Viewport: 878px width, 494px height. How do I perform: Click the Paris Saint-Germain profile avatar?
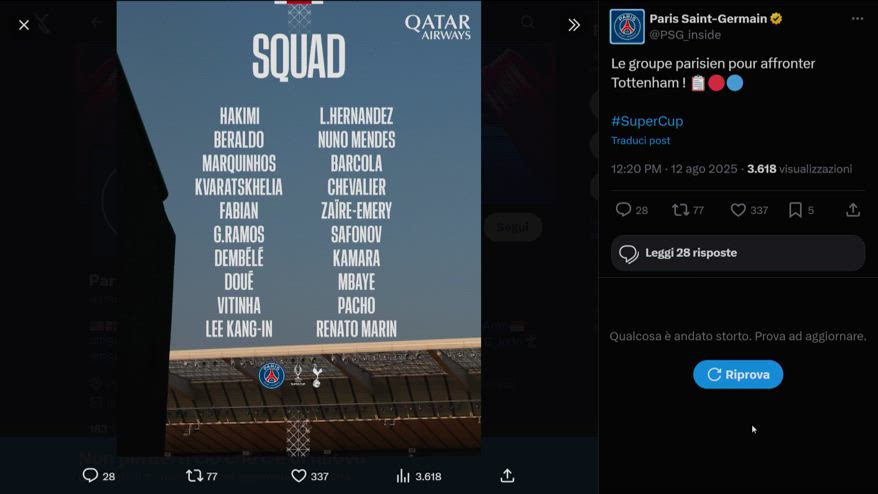coord(627,27)
